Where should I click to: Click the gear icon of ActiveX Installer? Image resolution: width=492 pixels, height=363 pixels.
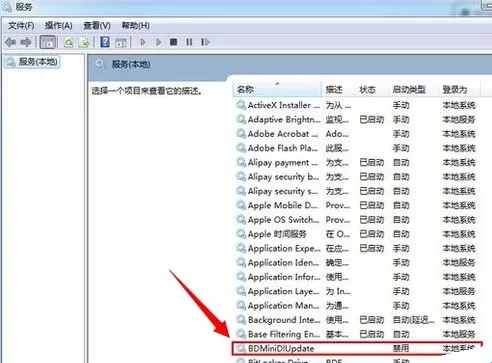tap(241, 105)
